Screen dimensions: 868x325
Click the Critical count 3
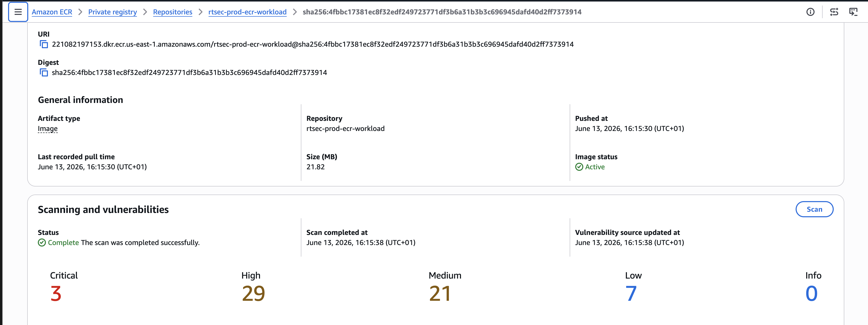pos(56,293)
